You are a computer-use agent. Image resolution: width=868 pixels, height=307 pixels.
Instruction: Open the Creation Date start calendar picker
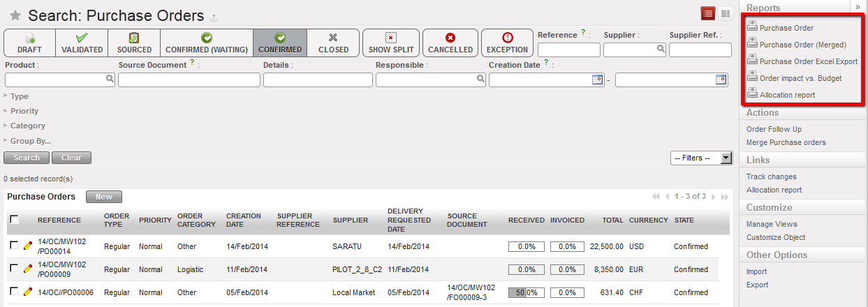coord(597,80)
